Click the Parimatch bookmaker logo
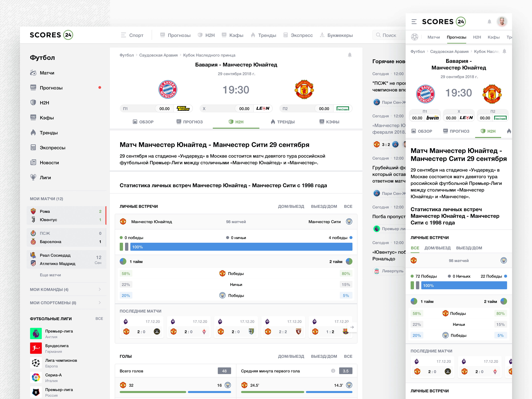 (183, 108)
